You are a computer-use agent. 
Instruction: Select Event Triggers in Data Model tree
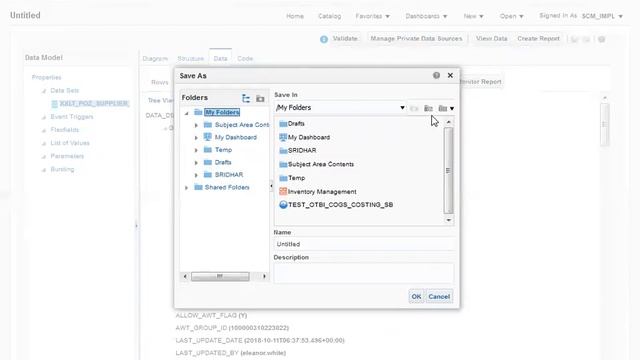(x=72, y=117)
